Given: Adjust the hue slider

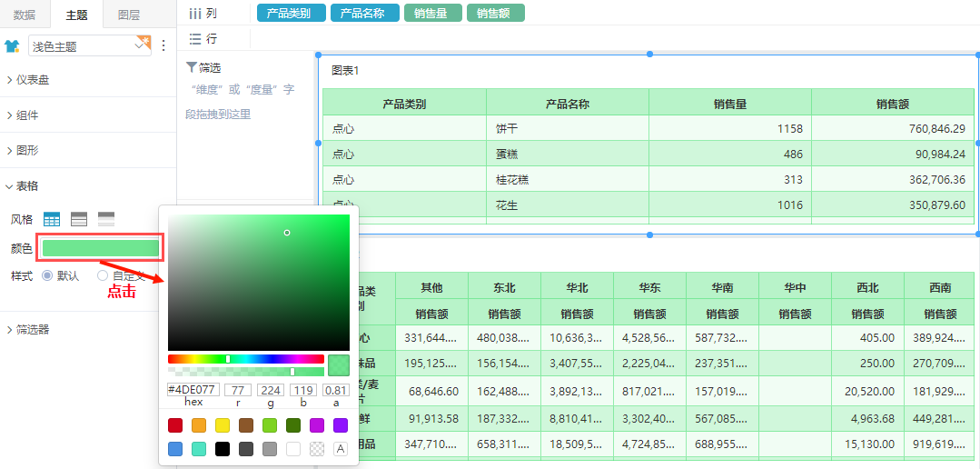Looking at the screenshot, I should coord(245,359).
